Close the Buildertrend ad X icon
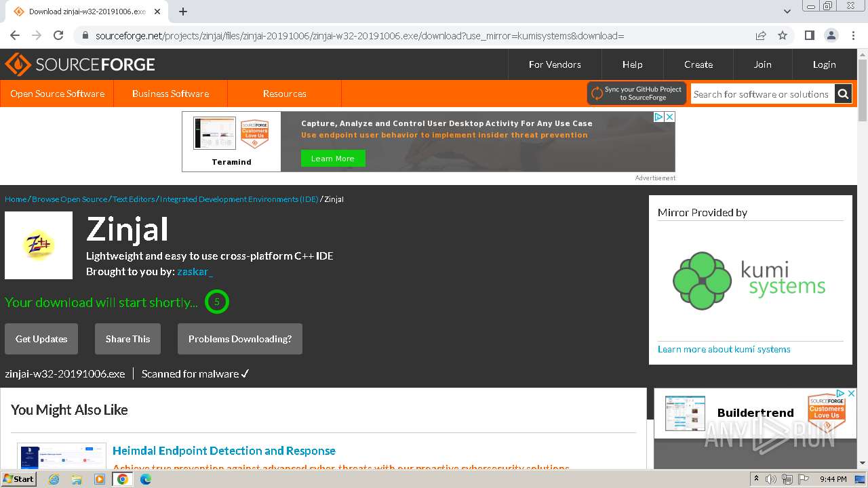 coord(852,393)
